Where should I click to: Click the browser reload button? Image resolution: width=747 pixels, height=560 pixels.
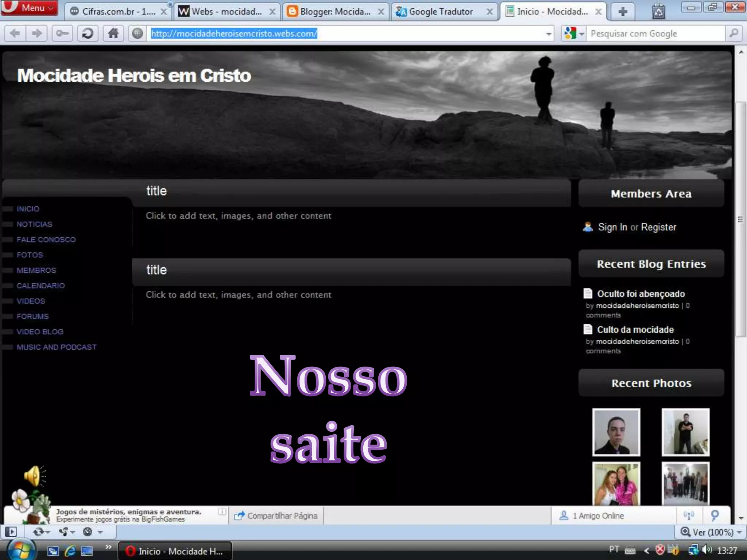click(87, 34)
